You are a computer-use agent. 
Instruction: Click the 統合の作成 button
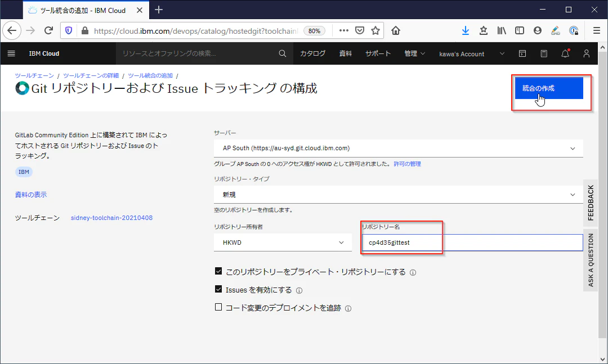549,88
